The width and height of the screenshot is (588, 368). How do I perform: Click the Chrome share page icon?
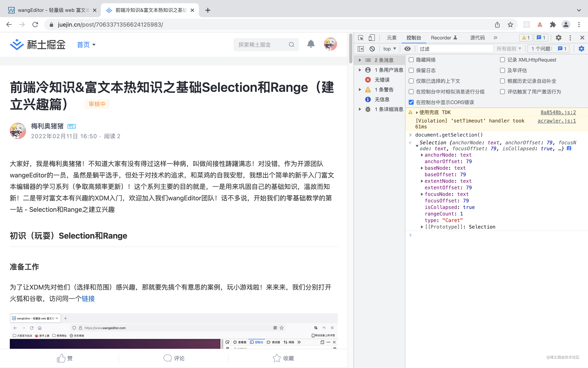click(x=497, y=25)
